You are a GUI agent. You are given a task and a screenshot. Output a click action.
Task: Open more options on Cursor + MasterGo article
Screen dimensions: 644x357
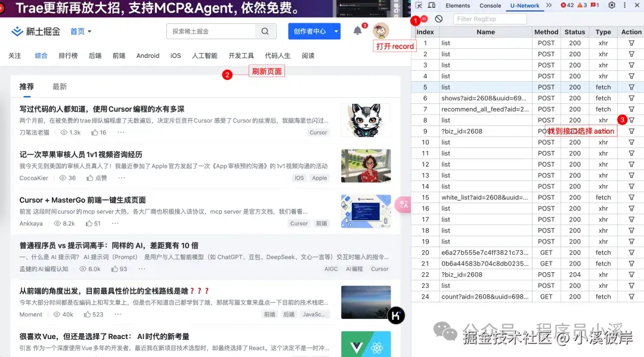click(x=116, y=223)
